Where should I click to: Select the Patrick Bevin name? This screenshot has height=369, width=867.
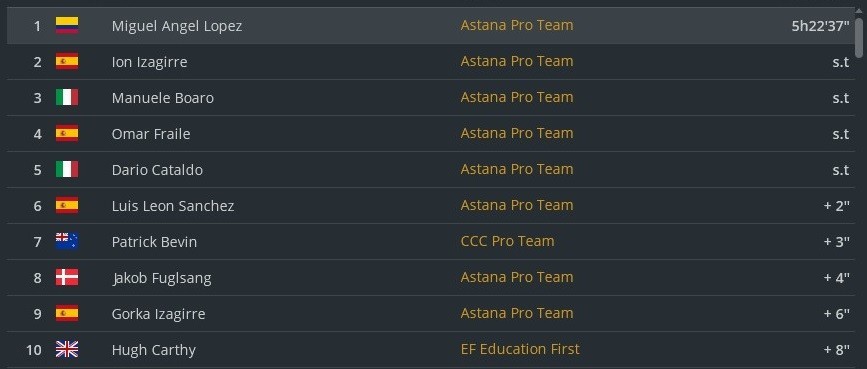154,242
